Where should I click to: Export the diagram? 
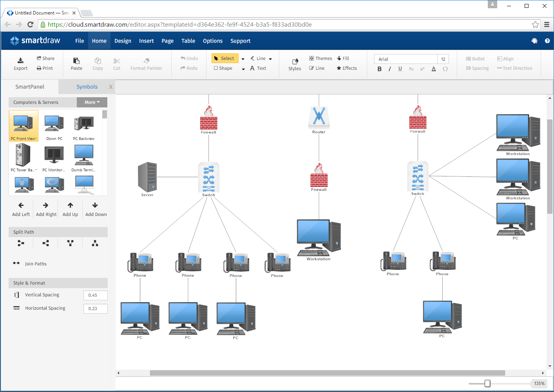coord(20,63)
